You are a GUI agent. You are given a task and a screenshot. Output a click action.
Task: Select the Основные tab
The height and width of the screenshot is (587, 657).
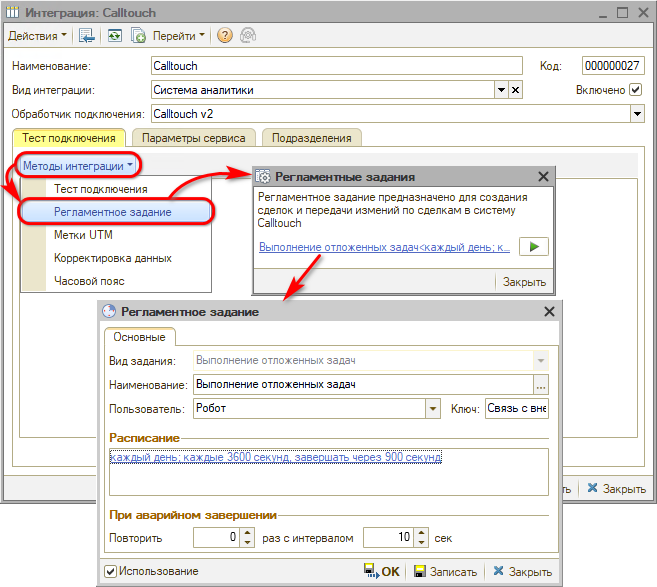pyautogui.click(x=140, y=337)
